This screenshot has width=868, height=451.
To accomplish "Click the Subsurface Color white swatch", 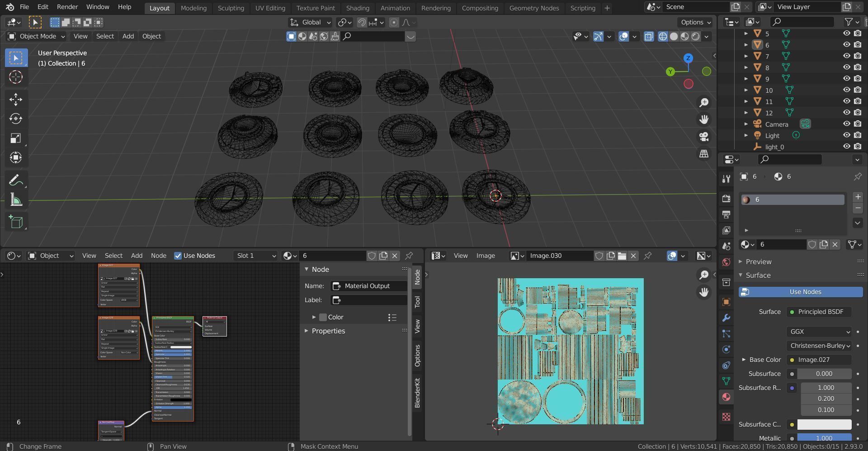I will pos(824,424).
